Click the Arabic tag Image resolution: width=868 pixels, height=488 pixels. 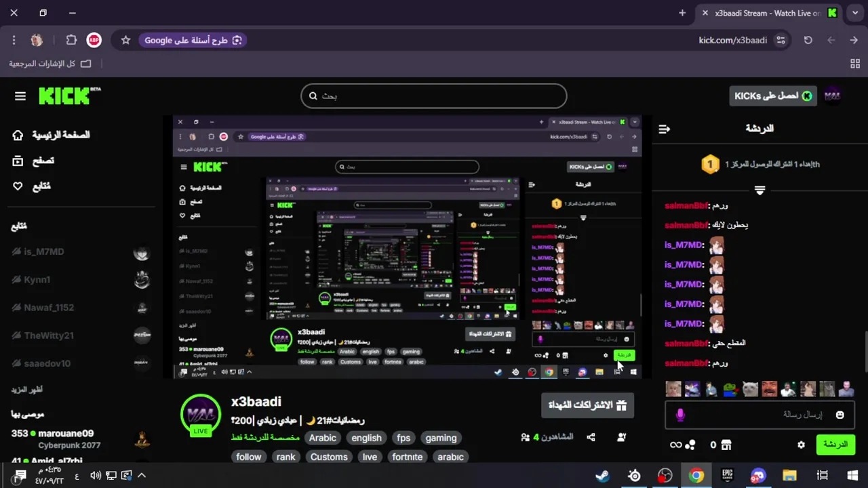coord(323,438)
